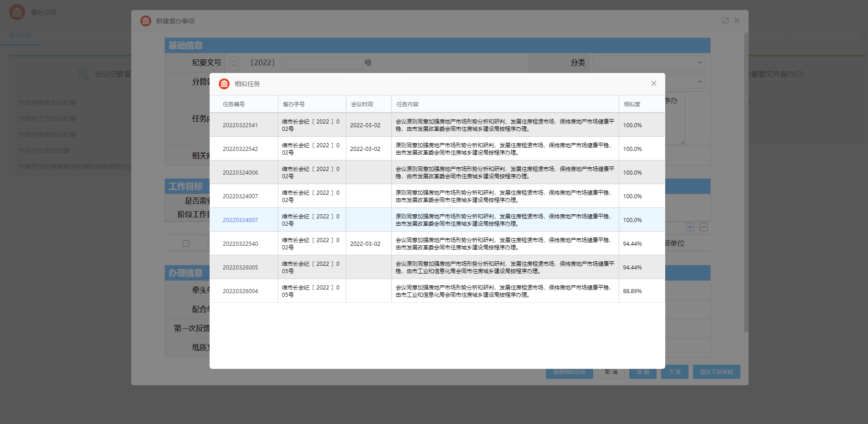The width and height of the screenshot is (868, 424).
Task: Click the 新建督办事项 window logo icon
Action: point(146,21)
